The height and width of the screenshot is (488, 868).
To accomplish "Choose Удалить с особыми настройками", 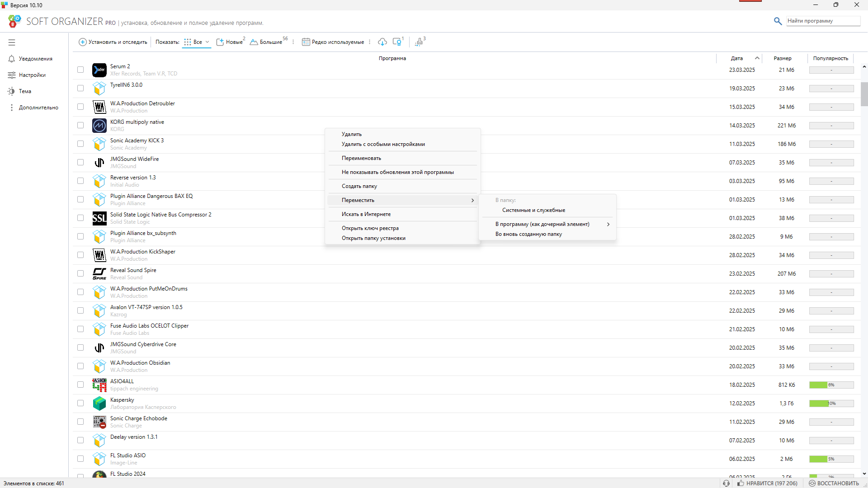I will click(383, 144).
